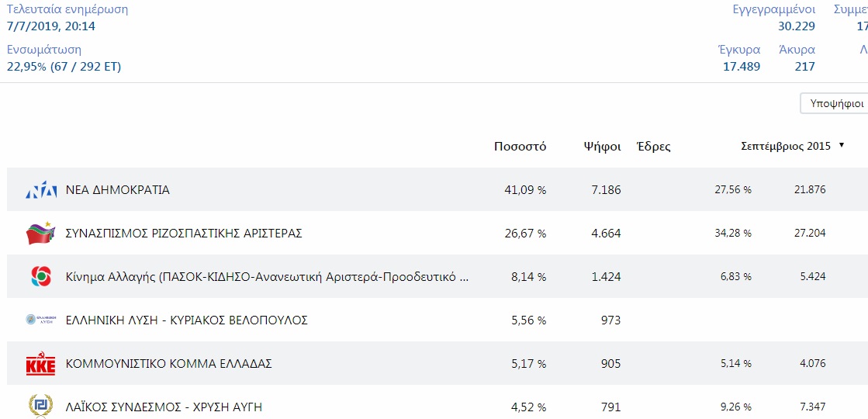
Task: Select the Κίνημα Αλλαγής party name
Action: point(268,277)
